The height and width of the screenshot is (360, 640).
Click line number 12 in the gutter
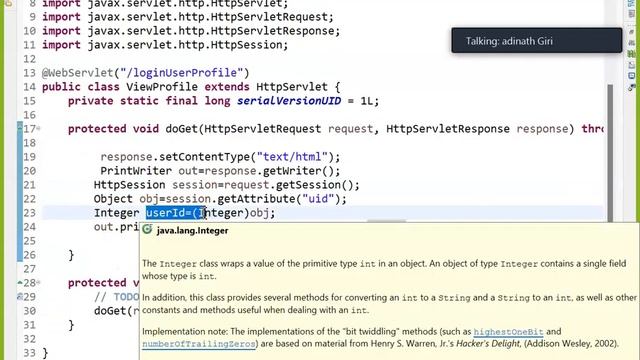tap(29, 59)
